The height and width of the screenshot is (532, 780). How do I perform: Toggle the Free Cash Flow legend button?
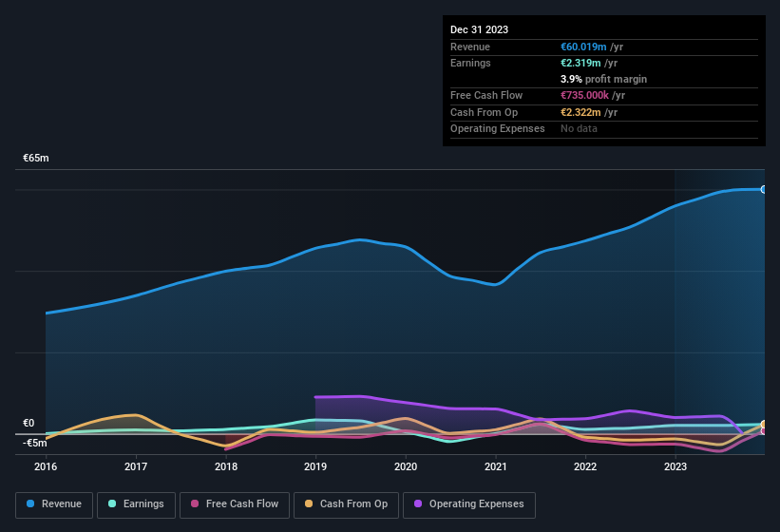pos(235,504)
